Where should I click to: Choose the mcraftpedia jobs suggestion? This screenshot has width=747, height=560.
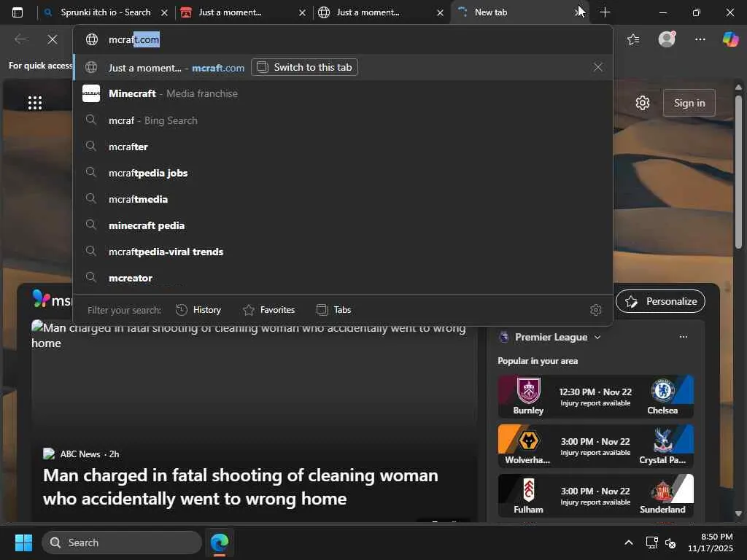(x=343, y=173)
